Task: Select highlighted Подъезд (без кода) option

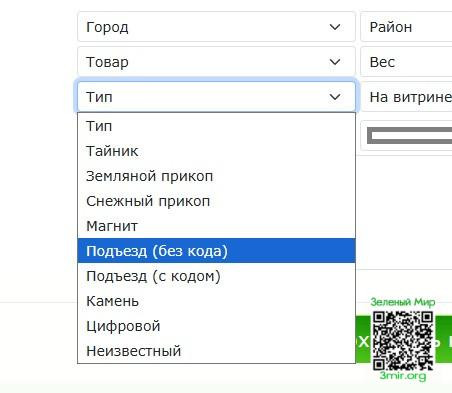Action: tap(216, 251)
